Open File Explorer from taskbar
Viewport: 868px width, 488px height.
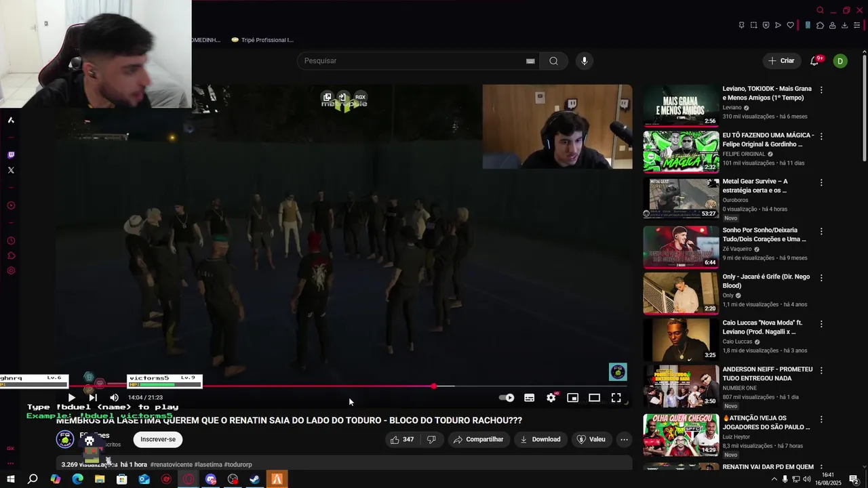coord(100,479)
